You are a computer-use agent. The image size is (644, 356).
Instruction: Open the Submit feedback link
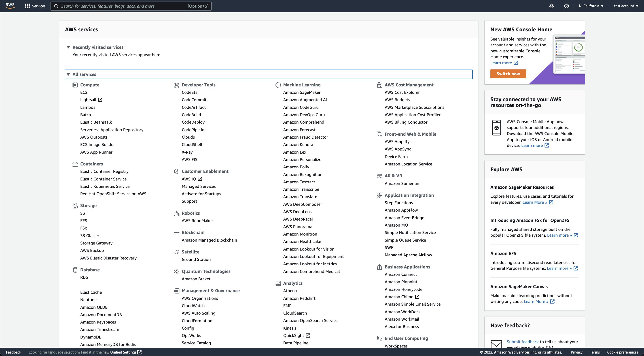click(522, 341)
